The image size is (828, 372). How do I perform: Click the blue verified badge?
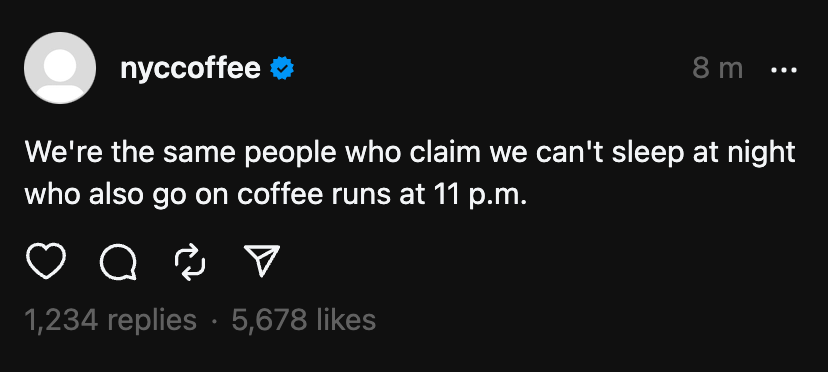click(282, 69)
